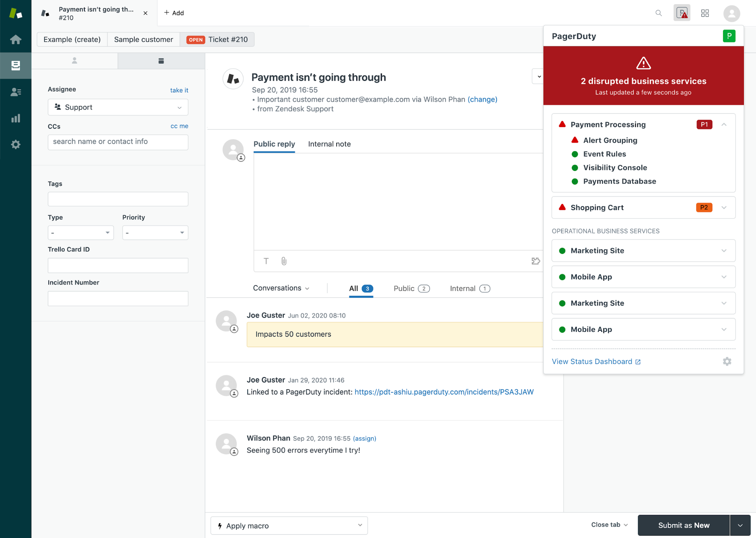Expand the Shopping Cart P2 service
The height and width of the screenshot is (538, 756).
pos(724,207)
